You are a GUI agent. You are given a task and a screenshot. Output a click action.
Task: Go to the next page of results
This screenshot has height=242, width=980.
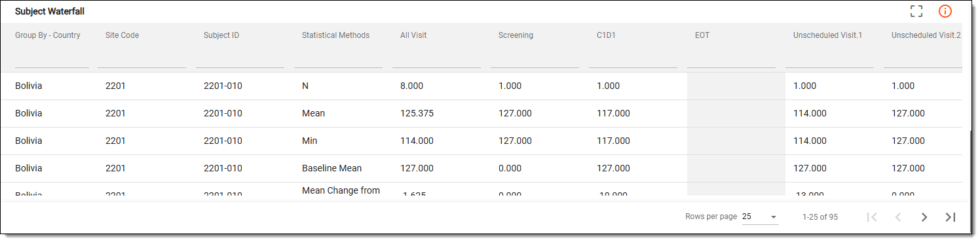click(924, 216)
